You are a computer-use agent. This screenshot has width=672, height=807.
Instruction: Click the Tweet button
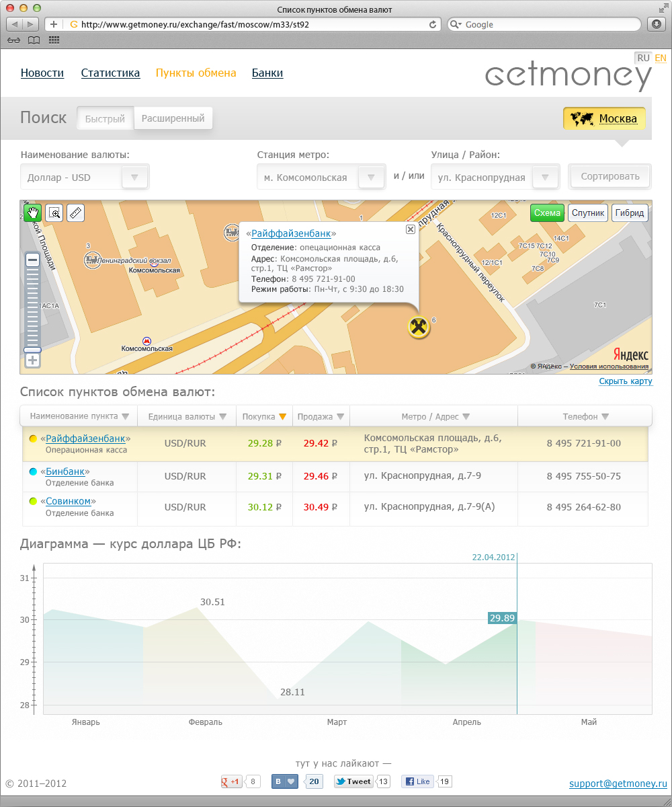pos(353,781)
